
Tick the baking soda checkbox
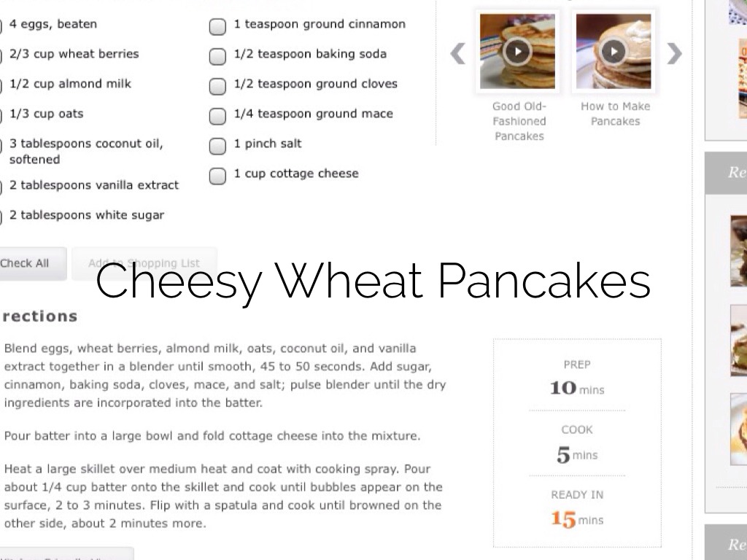[217, 56]
